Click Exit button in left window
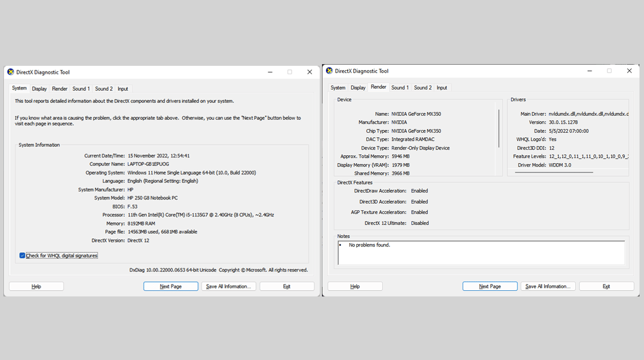644x360 pixels. pos(287,286)
